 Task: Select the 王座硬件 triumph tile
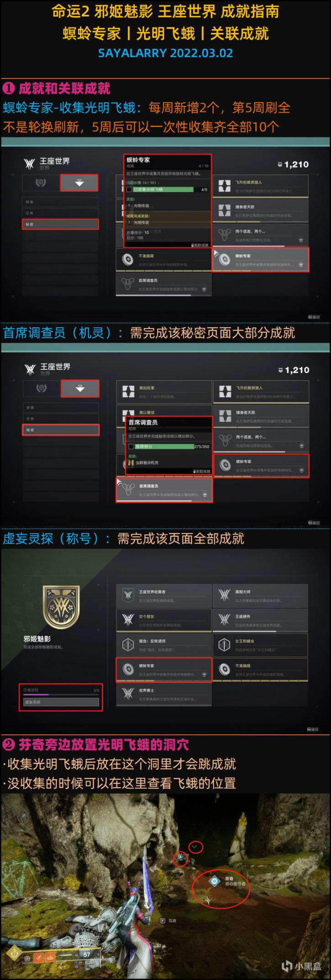[260, 620]
